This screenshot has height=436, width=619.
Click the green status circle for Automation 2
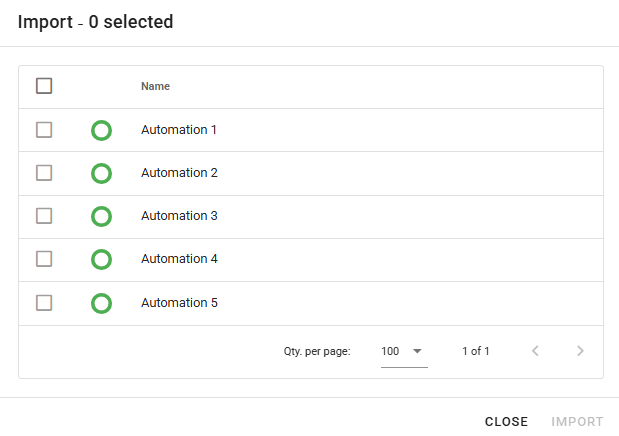pyautogui.click(x=101, y=174)
